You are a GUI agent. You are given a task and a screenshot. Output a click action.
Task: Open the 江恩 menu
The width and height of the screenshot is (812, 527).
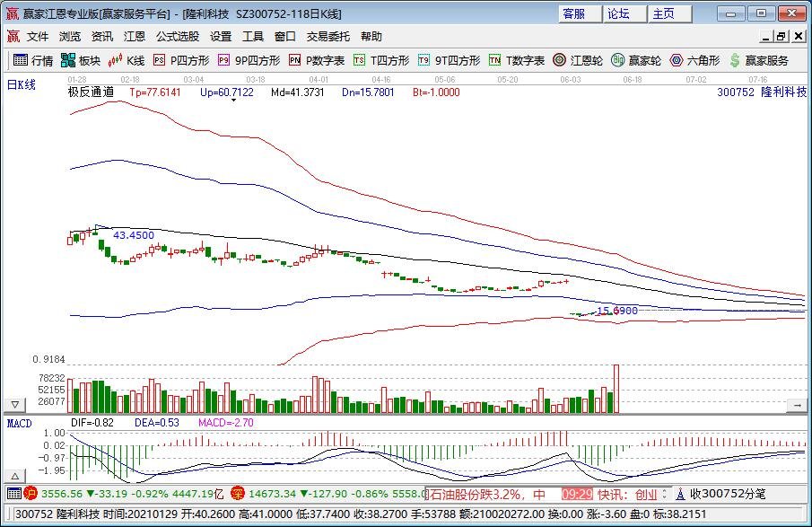(x=134, y=36)
